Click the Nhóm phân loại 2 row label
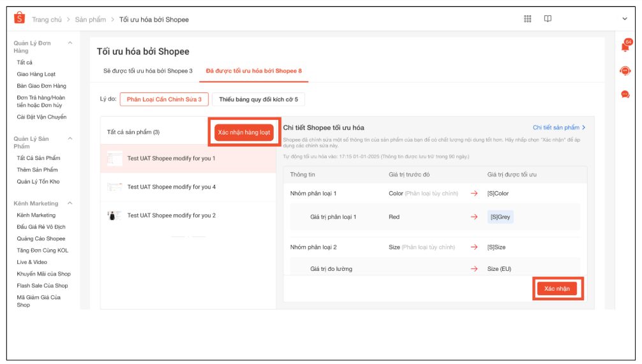The image size is (642, 364). [313, 247]
